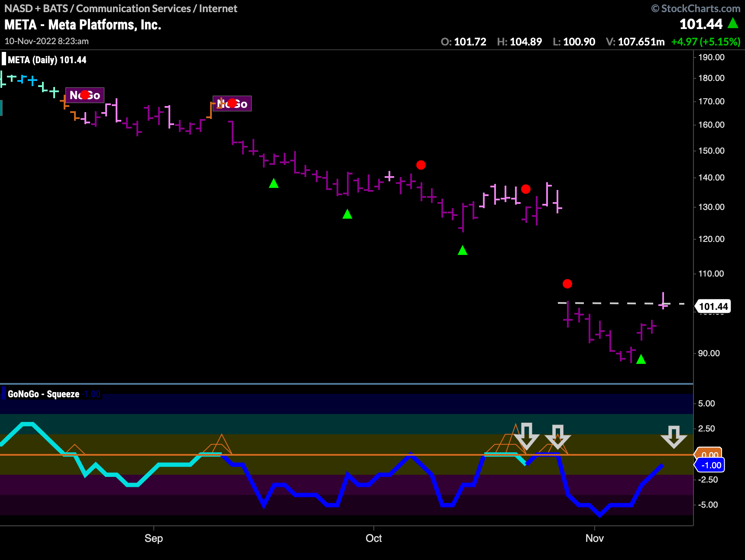Click the V: 107.651m volume value
745x560 pixels.
[635, 42]
